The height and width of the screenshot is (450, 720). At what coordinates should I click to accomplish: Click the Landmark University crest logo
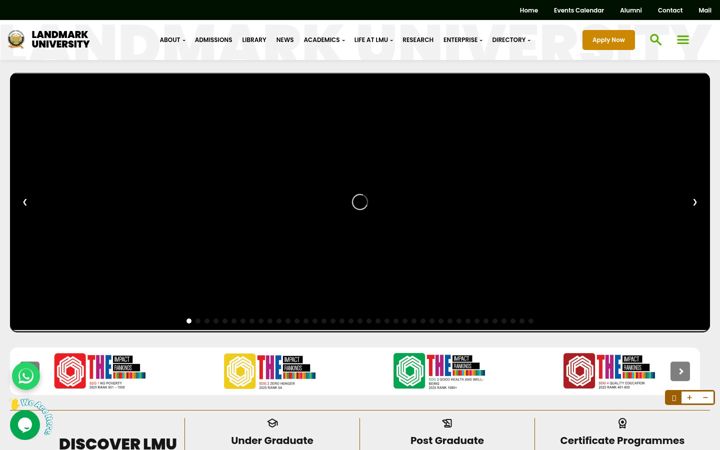point(16,39)
